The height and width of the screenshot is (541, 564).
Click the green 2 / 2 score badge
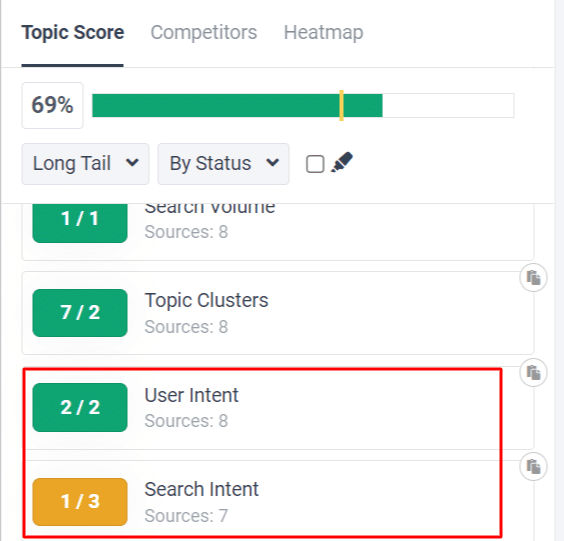[80, 408]
